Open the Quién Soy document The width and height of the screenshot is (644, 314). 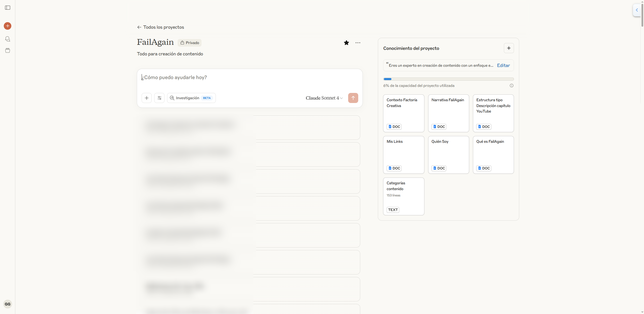pyautogui.click(x=449, y=155)
